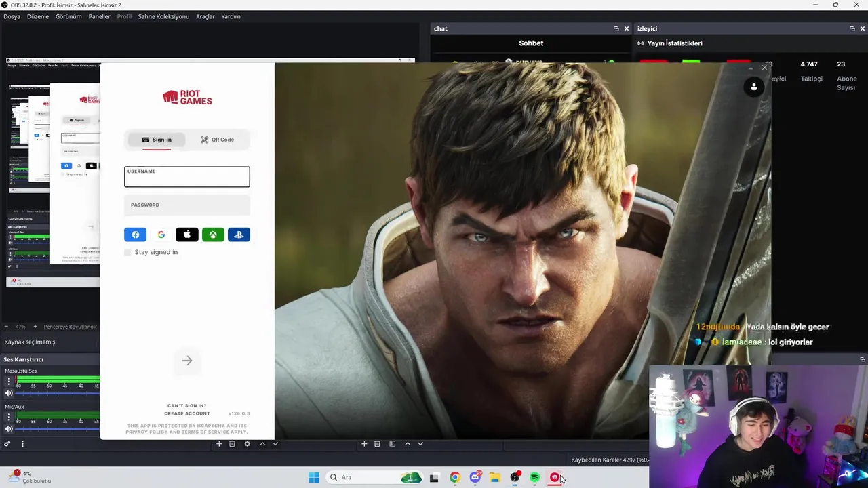Move scene down with arrow

click(x=275, y=444)
